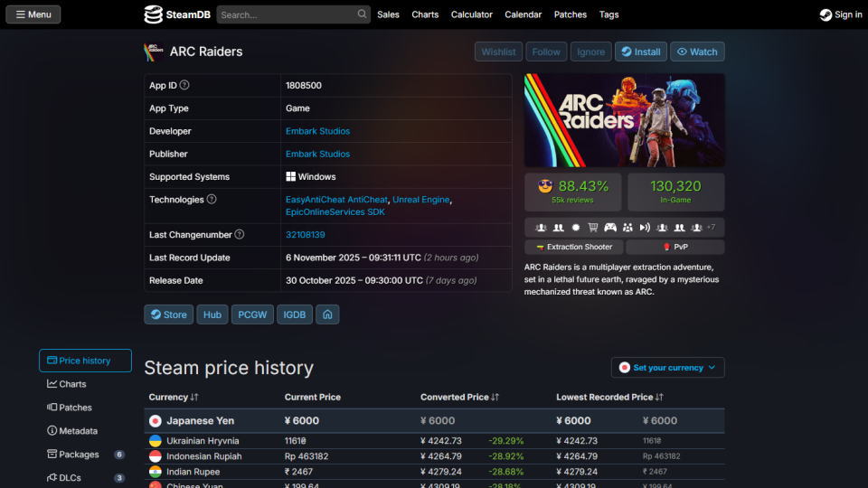The image size is (868, 488).
Task: Select the Charts sidebar tab
Action: (x=85, y=384)
